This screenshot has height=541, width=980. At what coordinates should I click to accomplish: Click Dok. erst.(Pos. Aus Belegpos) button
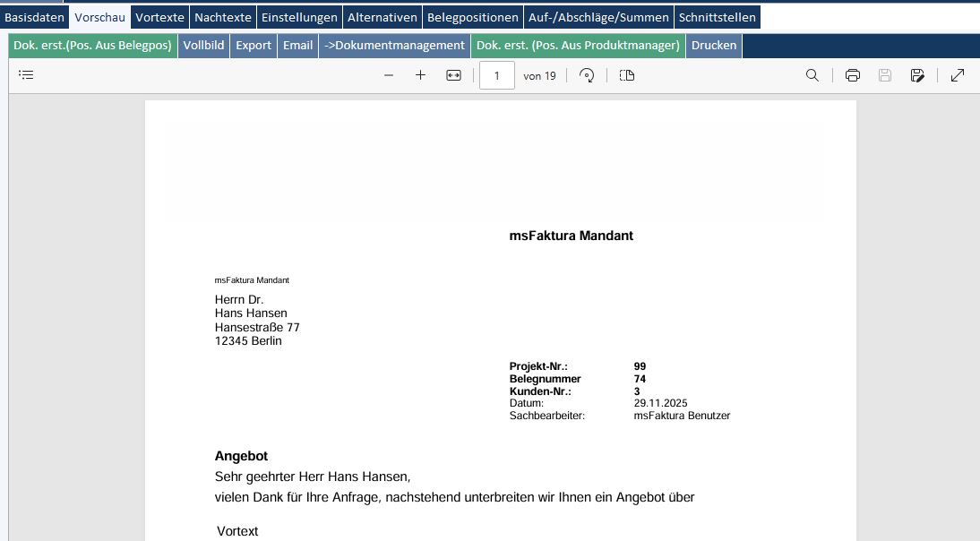point(93,46)
